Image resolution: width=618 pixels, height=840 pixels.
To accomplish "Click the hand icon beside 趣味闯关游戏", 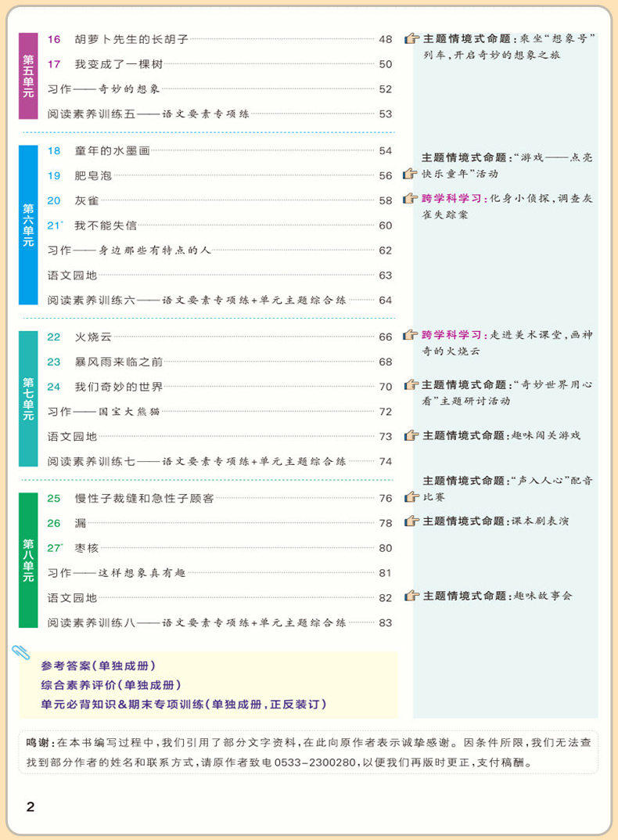I will 411,435.
